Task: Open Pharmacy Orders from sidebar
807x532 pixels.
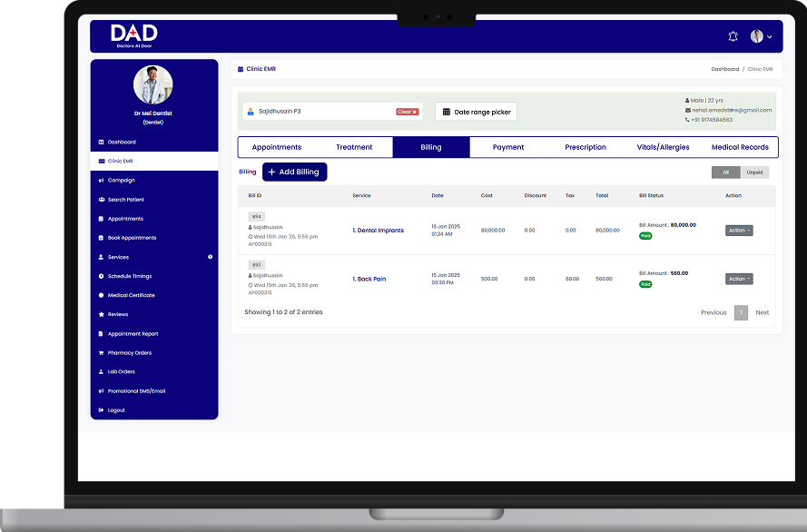Action: click(x=129, y=353)
